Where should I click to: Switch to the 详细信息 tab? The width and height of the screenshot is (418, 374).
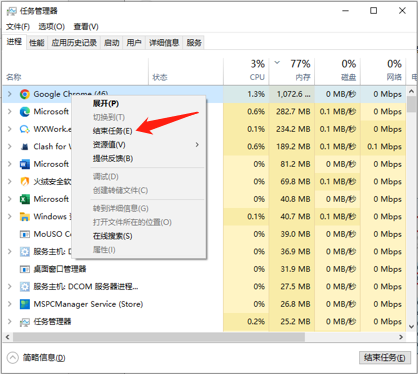[x=164, y=43]
